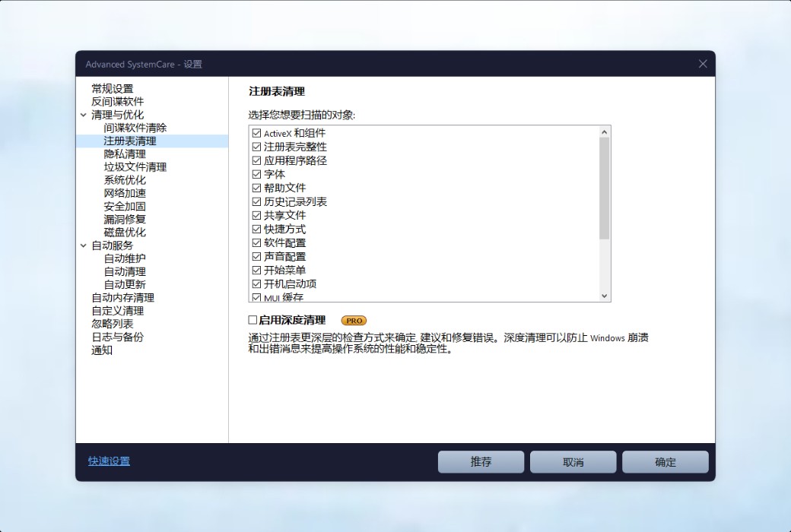Toggle the 帮助文件 checkbox
The width and height of the screenshot is (791, 532).
[256, 188]
